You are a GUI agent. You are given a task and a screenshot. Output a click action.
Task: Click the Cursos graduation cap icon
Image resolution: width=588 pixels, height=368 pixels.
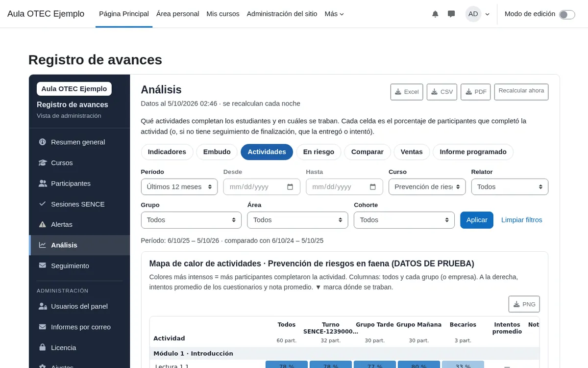pyautogui.click(x=42, y=162)
